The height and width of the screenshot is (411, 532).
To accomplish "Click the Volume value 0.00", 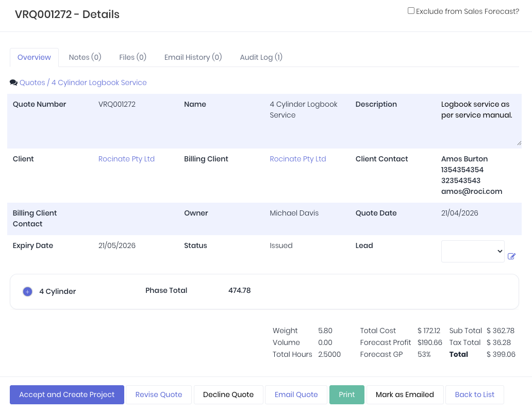I will tap(325, 342).
